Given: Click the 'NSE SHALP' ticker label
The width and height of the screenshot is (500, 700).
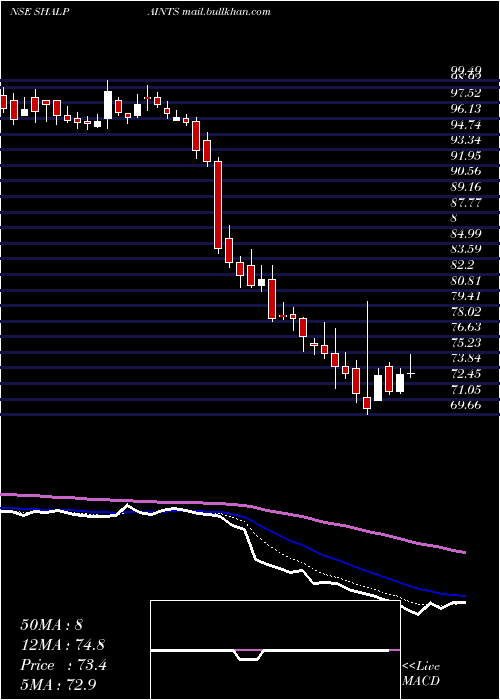Looking at the screenshot, I should click(40, 12).
